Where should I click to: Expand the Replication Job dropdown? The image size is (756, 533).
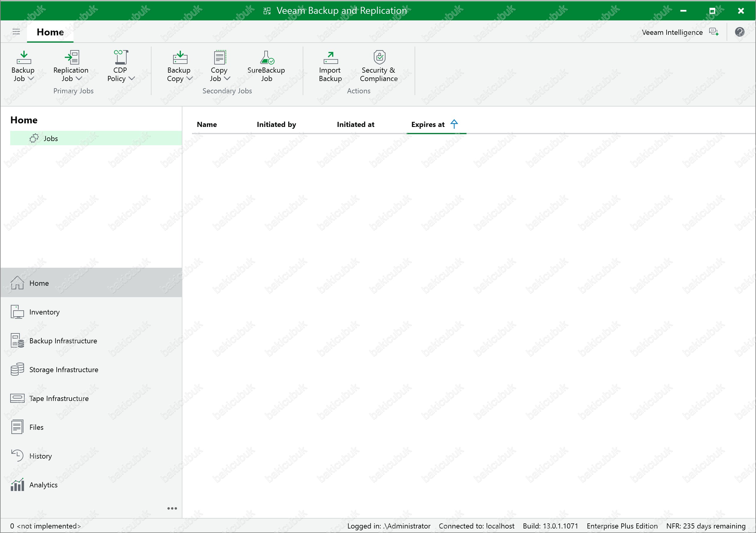point(79,78)
